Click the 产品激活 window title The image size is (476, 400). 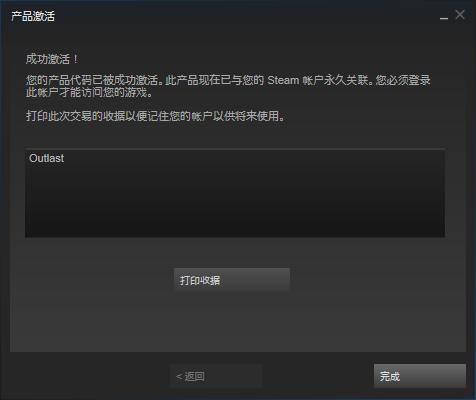(x=33, y=16)
